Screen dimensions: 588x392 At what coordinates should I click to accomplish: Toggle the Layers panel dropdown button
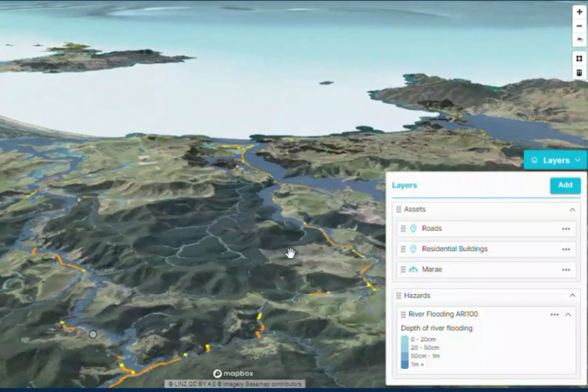click(x=555, y=160)
